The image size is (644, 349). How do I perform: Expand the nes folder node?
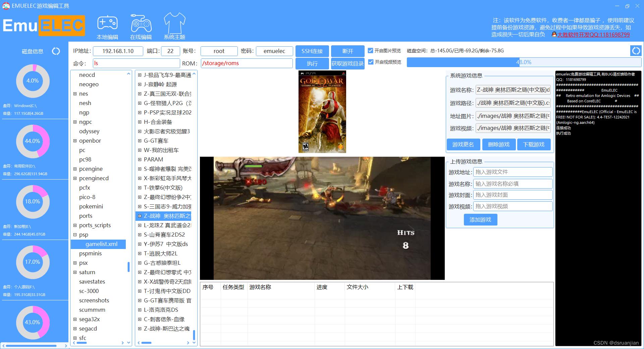tap(75, 94)
